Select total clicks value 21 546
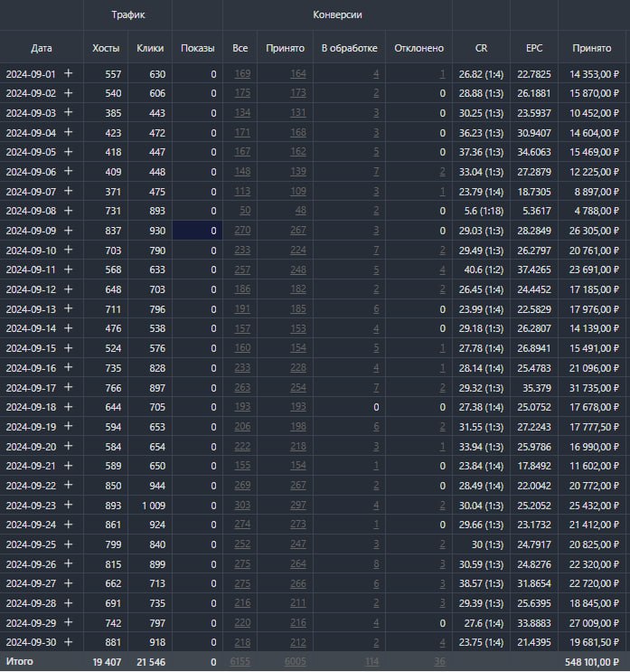 [x=151, y=662]
